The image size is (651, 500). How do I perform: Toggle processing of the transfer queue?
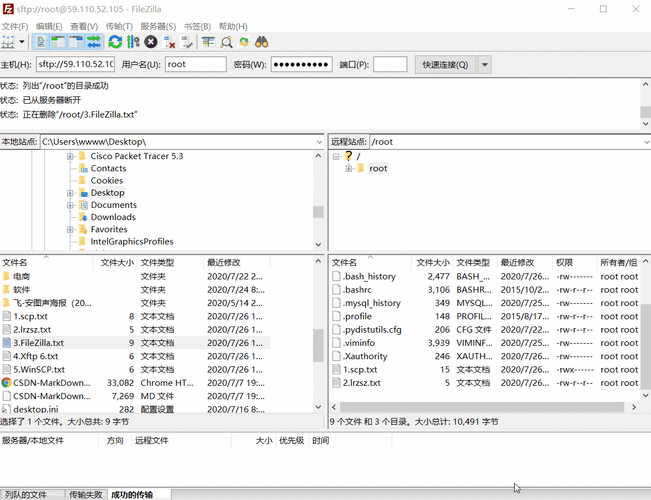[x=133, y=42]
